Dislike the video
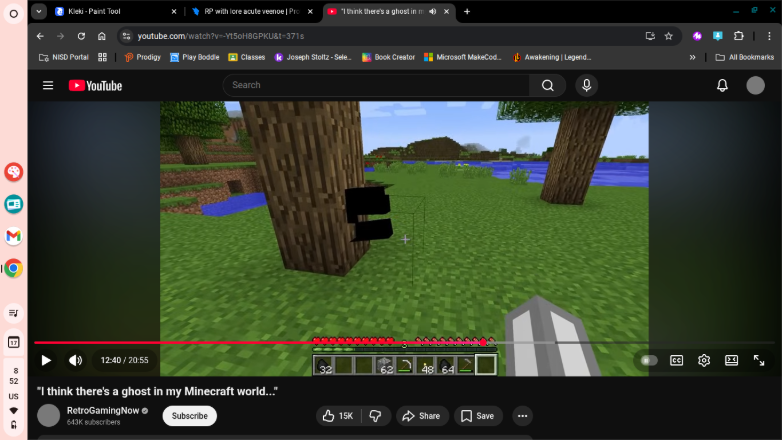The image size is (782, 440). (375, 416)
